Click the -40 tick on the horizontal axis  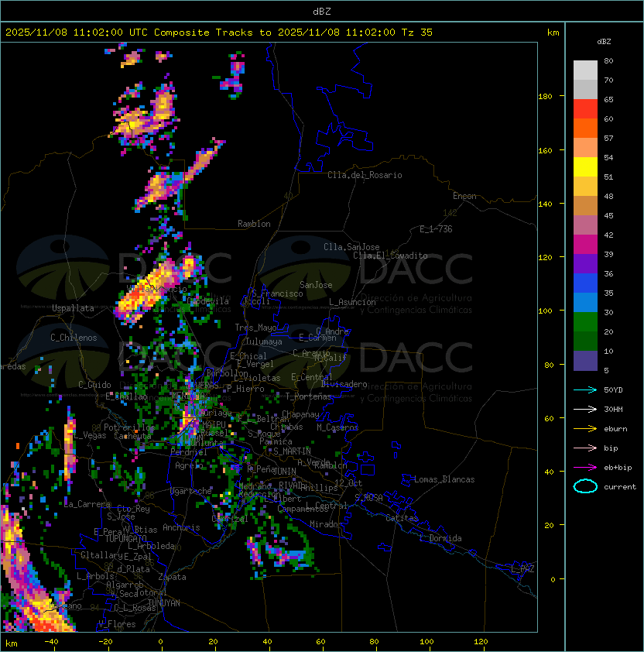(51, 642)
